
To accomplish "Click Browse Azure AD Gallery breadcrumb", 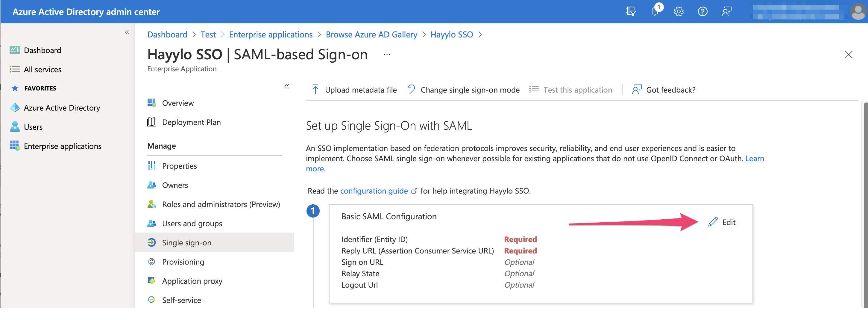I will pyautogui.click(x=371, y=34).
